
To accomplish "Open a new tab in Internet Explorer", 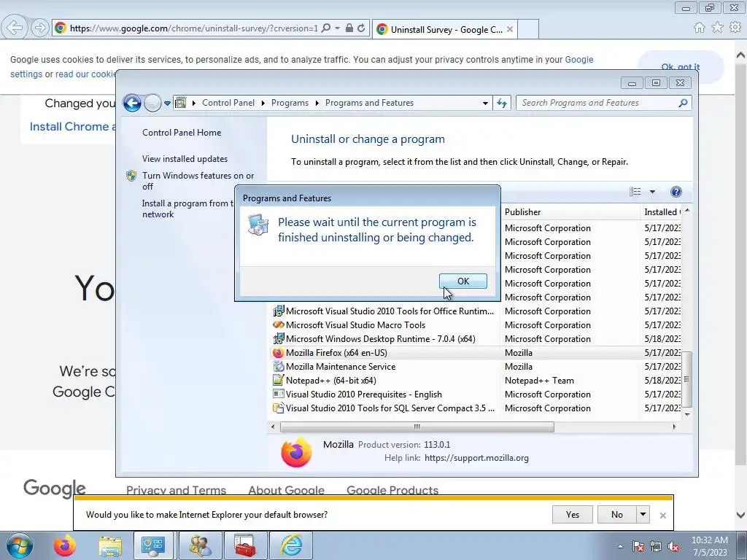I will pos(528,29).
